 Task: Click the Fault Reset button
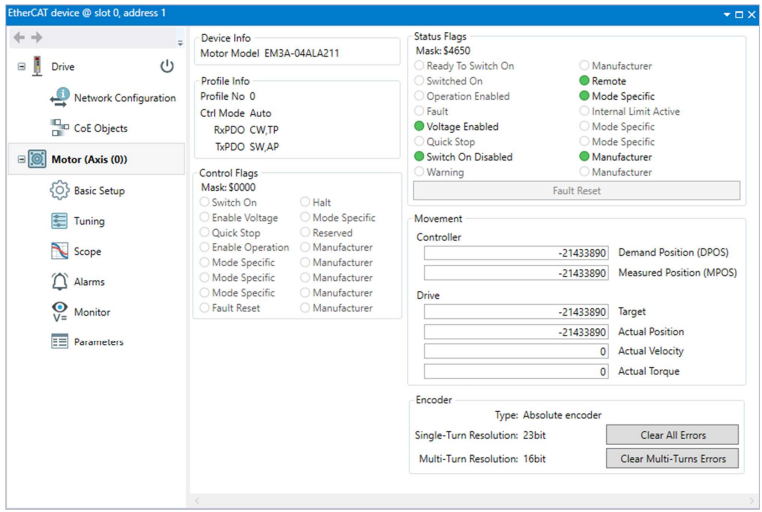pos(577,190)
